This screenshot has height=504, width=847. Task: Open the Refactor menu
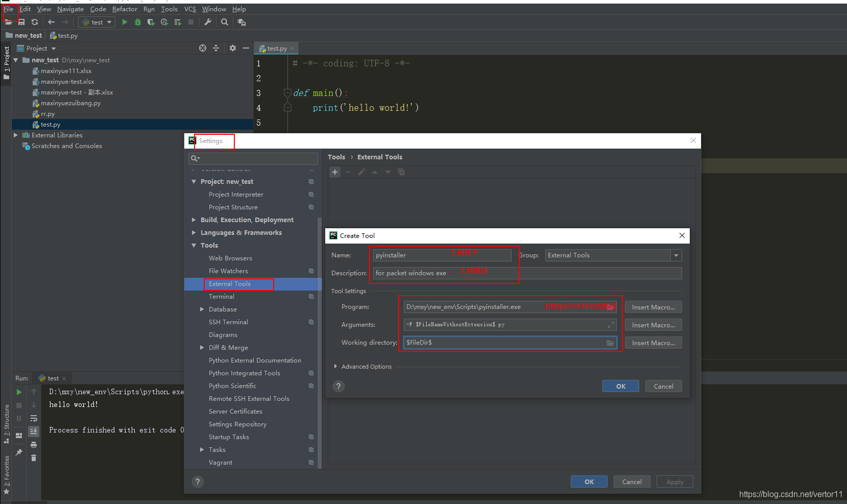pos(125,9)
